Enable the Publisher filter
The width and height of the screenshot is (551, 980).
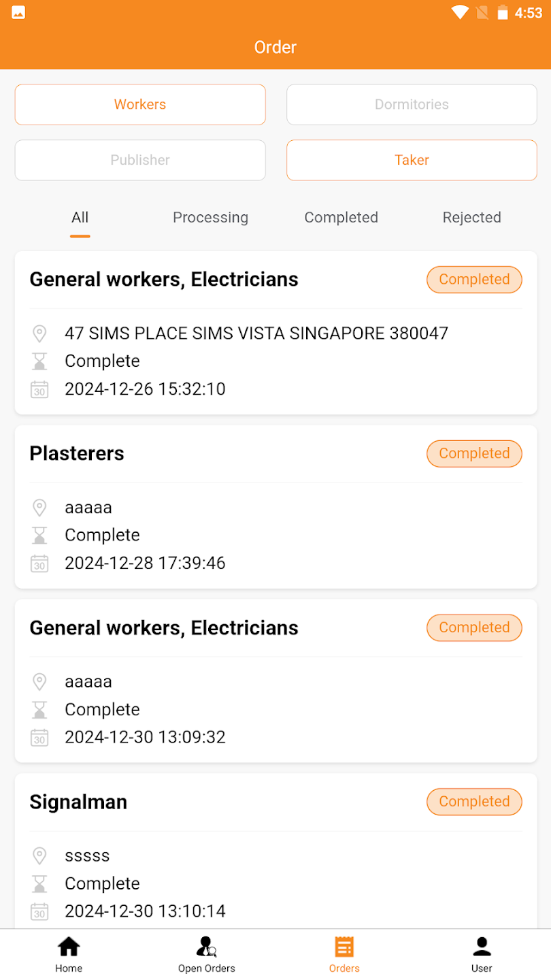click(140, 160)
